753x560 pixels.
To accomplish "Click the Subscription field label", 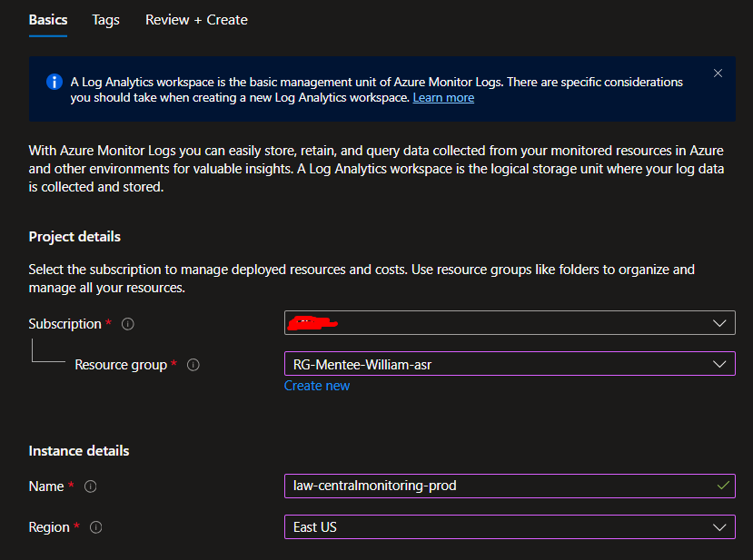I will click(64, 324).
